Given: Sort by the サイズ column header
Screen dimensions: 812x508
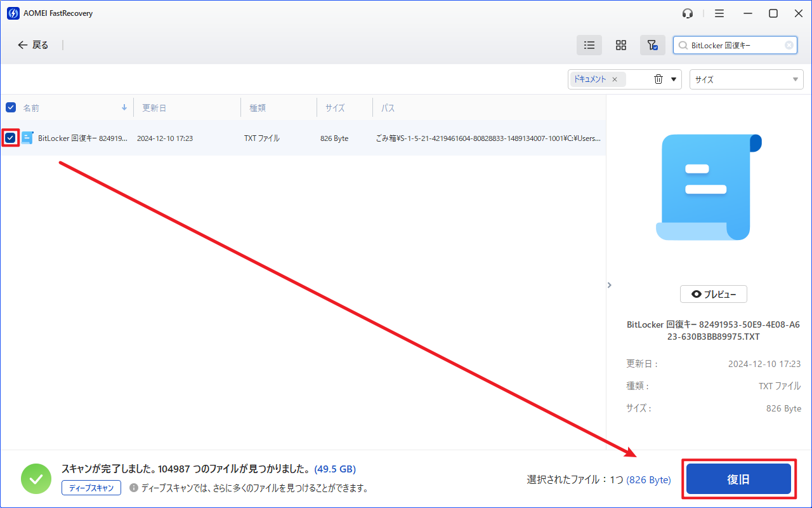Looking at the screenshot, I should click(335, 108).
